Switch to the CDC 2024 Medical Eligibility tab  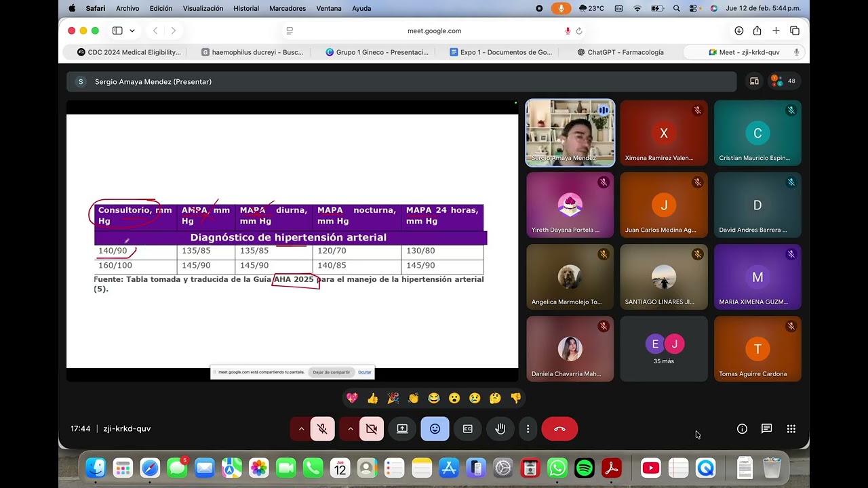[x=129, y=52]
